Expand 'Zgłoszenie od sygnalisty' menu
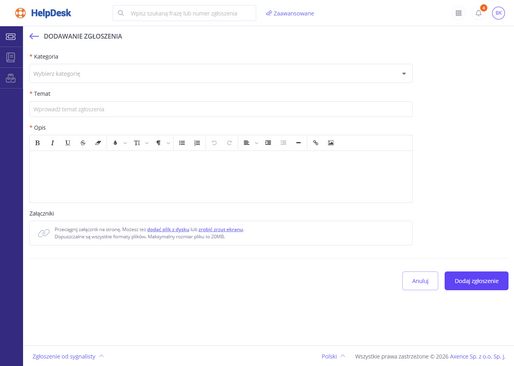Screen dimensions: 514x366 [68, 356]
